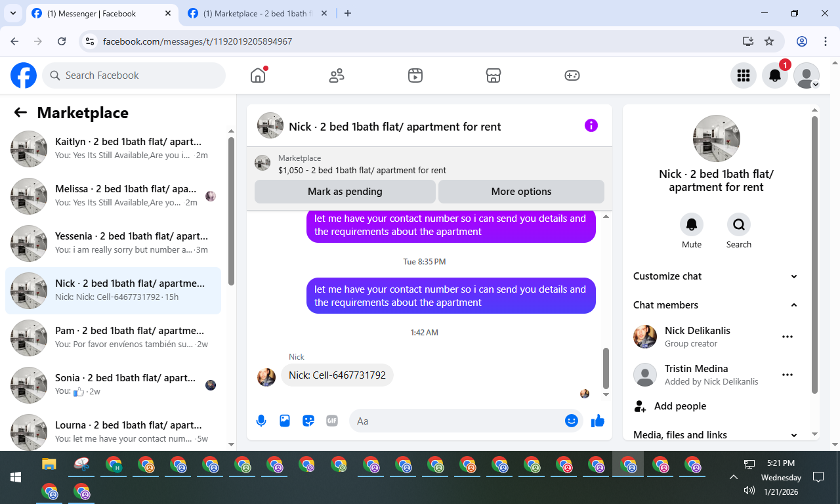The height and width of the screenshot is (504, 840).
Task: Open Windows notification center
Action: click(818, 477)
